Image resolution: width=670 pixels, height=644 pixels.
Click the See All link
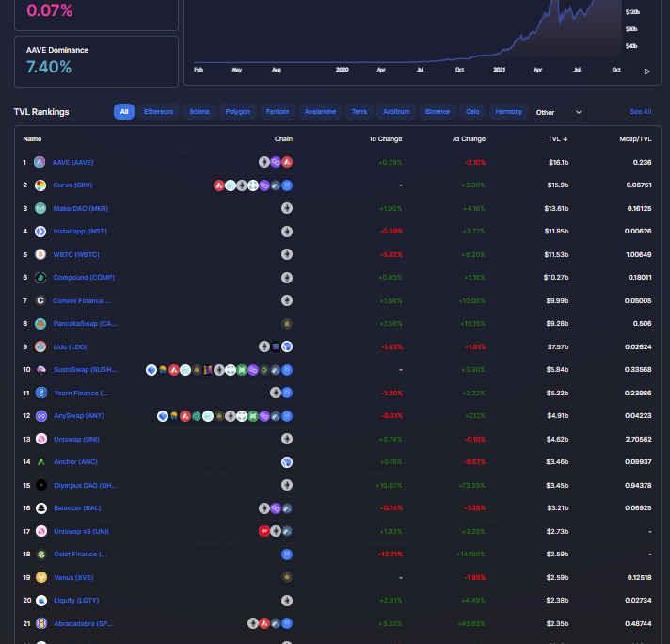640,112
